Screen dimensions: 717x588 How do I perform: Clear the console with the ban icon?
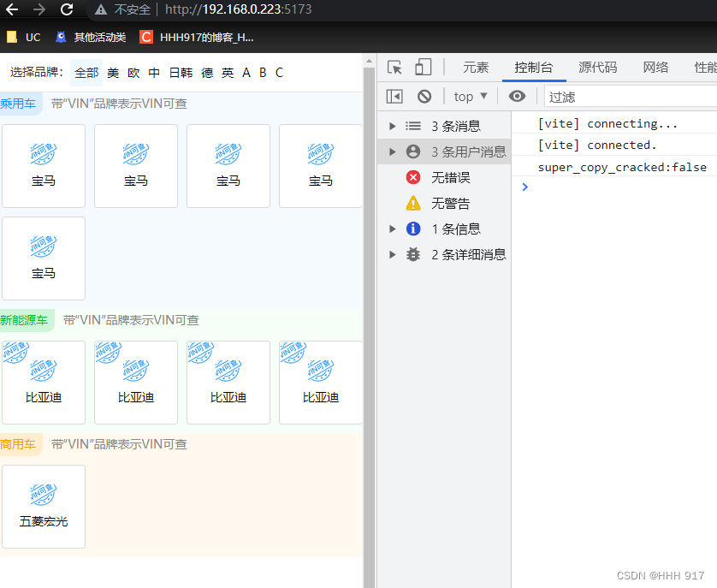424,97
